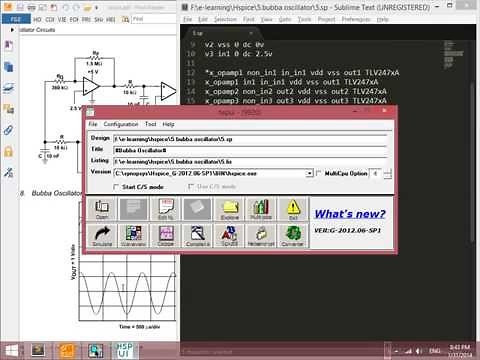Open the Converter green recycle icon

(x=293, y=236)
